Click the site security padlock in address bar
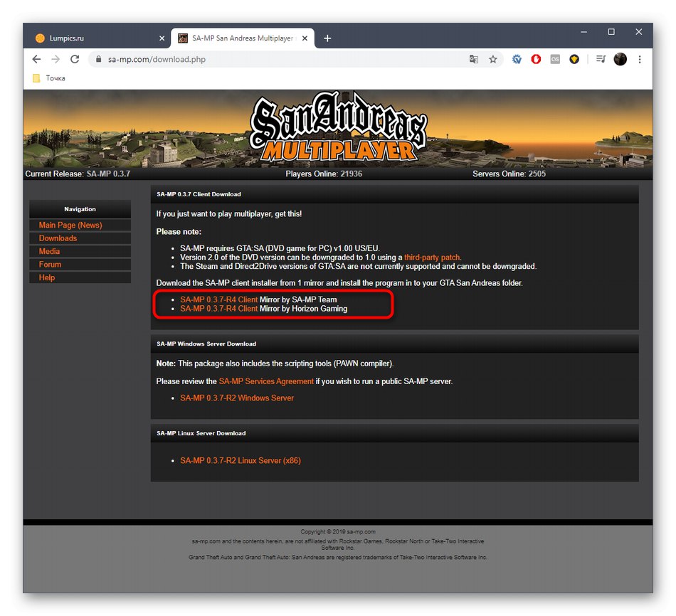Image resolution: width=676 pixels, height=616 pixels. click(x=98, y=60)
